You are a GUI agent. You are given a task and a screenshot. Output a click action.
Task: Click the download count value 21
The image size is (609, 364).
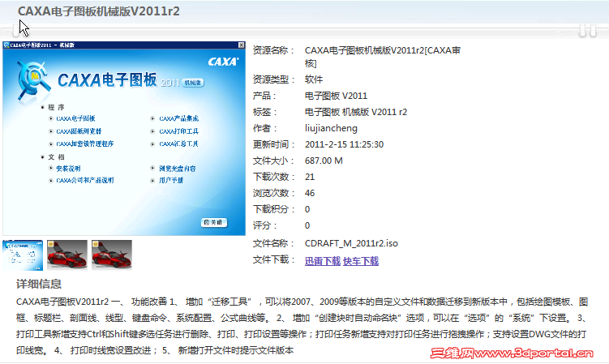click(310, 178)
